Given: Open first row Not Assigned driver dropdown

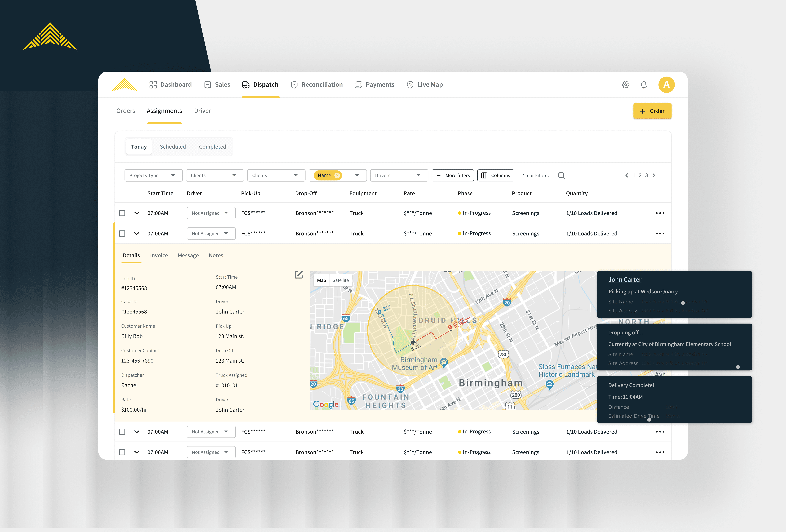Looking at the screenshot, I should 211,213.
